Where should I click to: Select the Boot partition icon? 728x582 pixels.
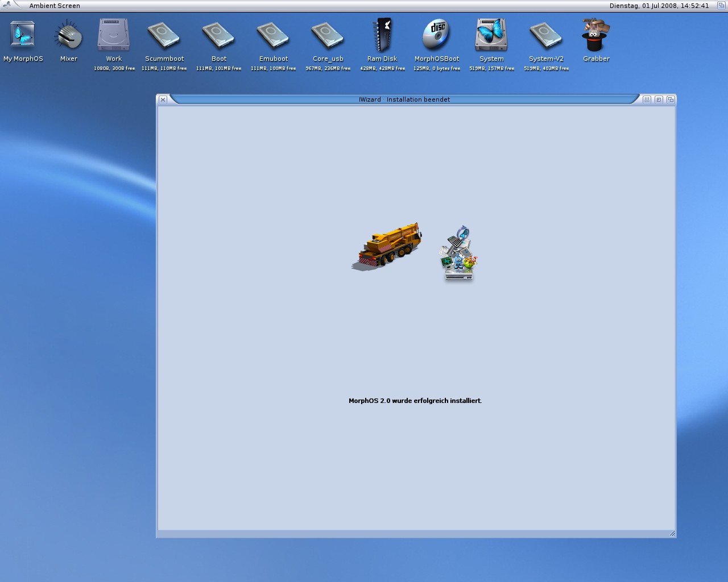pyautogui.click(x=218, y=35)
